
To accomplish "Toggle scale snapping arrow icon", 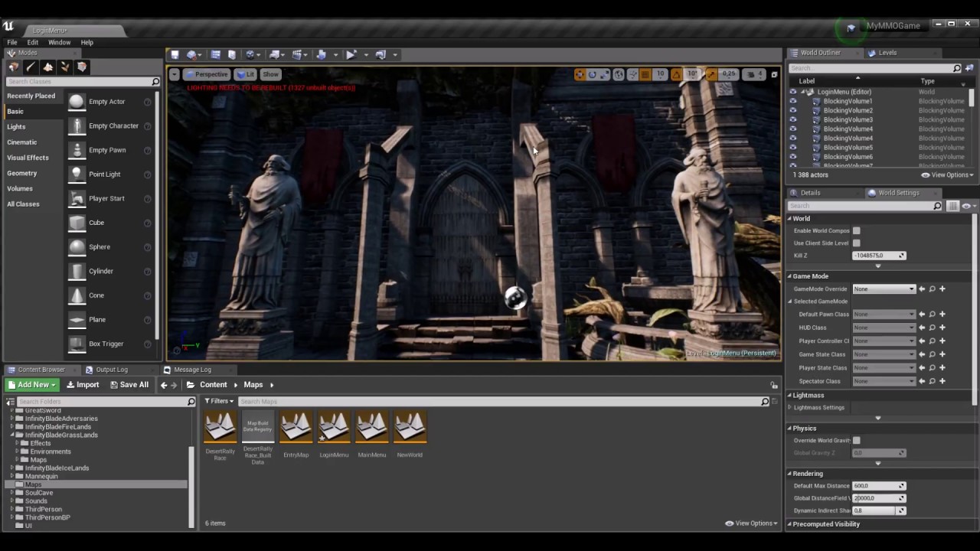I will pos(710,74).
